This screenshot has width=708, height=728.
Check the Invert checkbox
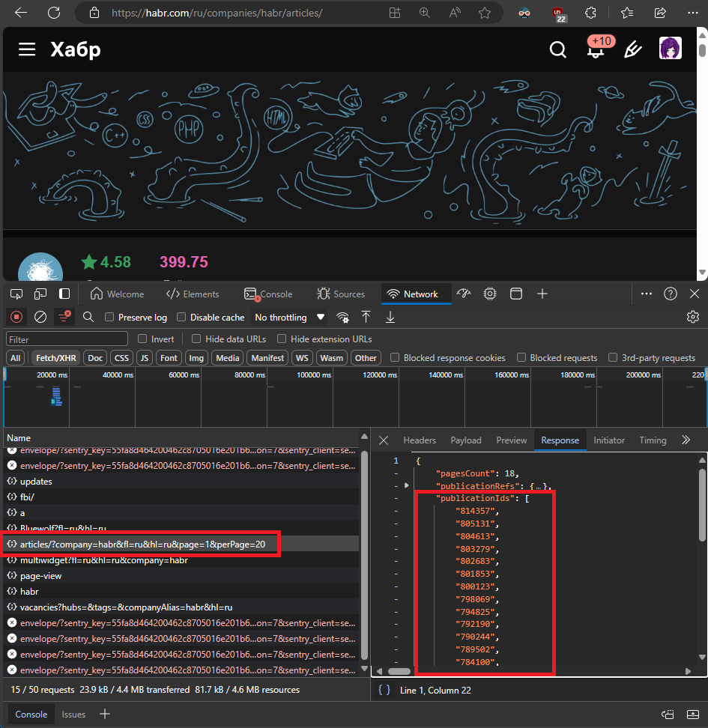tap(142, 339)
